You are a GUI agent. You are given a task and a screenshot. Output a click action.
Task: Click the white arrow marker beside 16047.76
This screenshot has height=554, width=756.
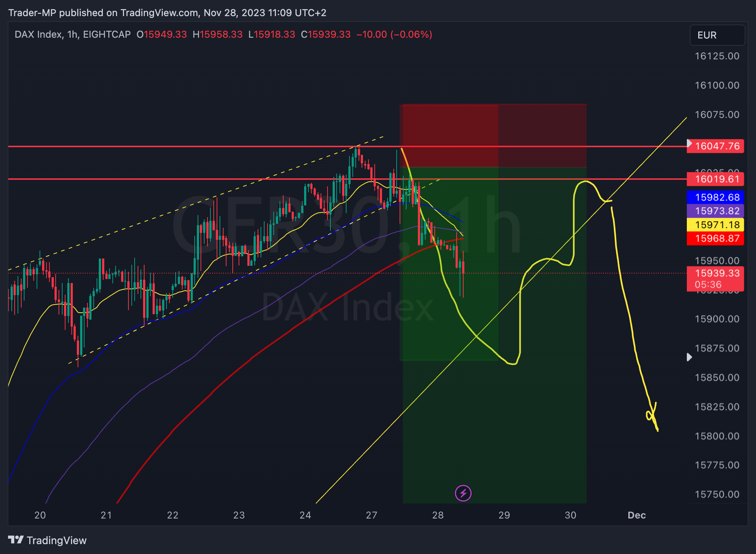coord(689,143)
